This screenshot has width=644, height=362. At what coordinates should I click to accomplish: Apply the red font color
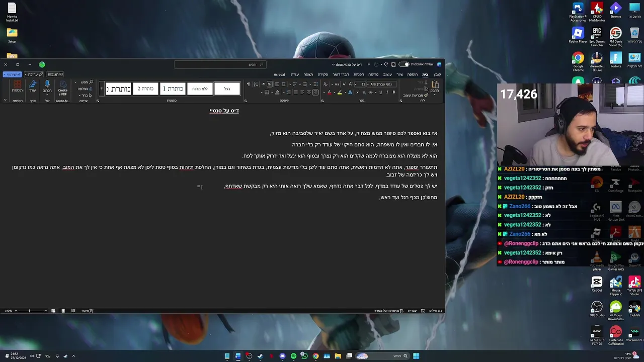pos(330,93)
